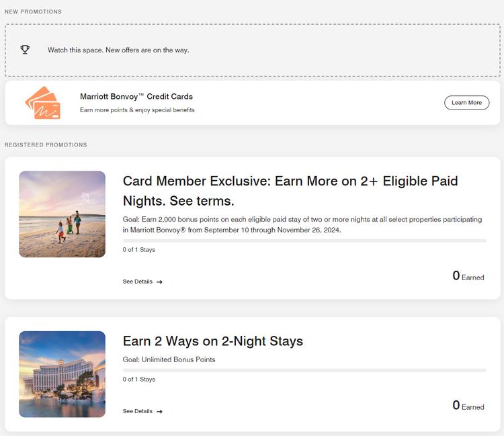Click 'Goal: Unlimited Bonus Points' text
Screen dimensions: 504x436
[x=169, y=359]
